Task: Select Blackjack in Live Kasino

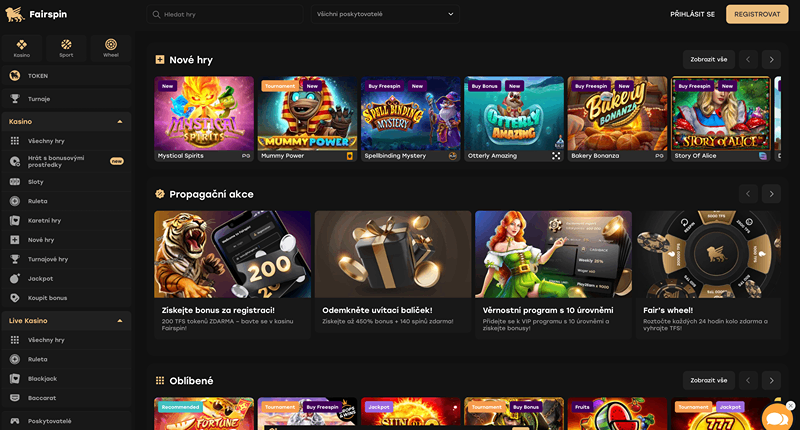Action: (x=66, y=378)
